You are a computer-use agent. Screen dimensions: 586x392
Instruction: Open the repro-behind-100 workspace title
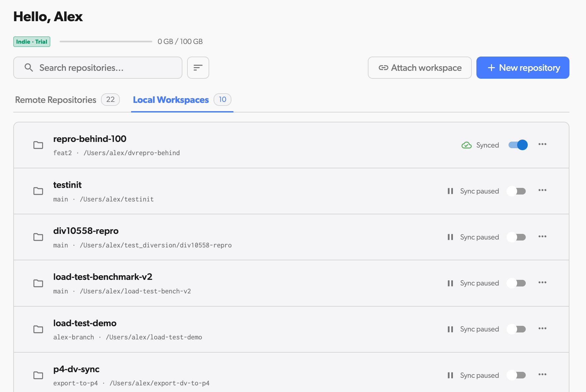pyautogui.click(x=90, y=139)
